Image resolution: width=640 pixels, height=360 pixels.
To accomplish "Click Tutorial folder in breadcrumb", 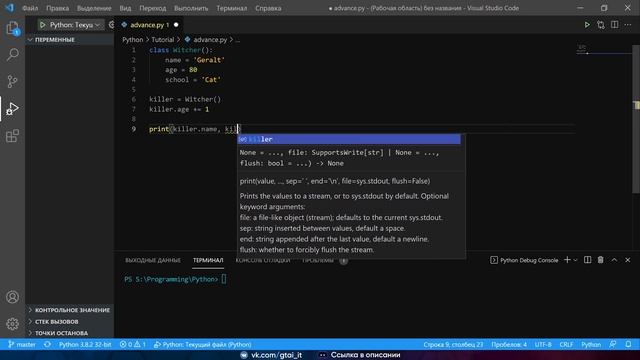I will point(162,40).
